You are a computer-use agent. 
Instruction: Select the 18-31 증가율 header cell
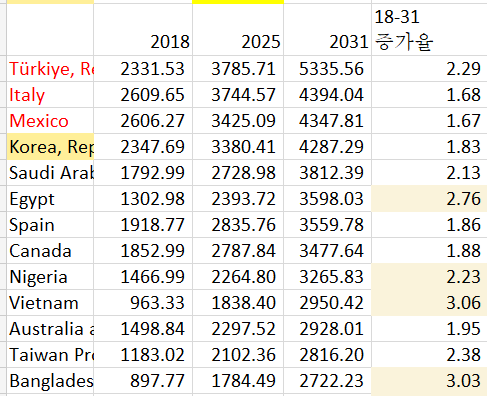(429, 30)
